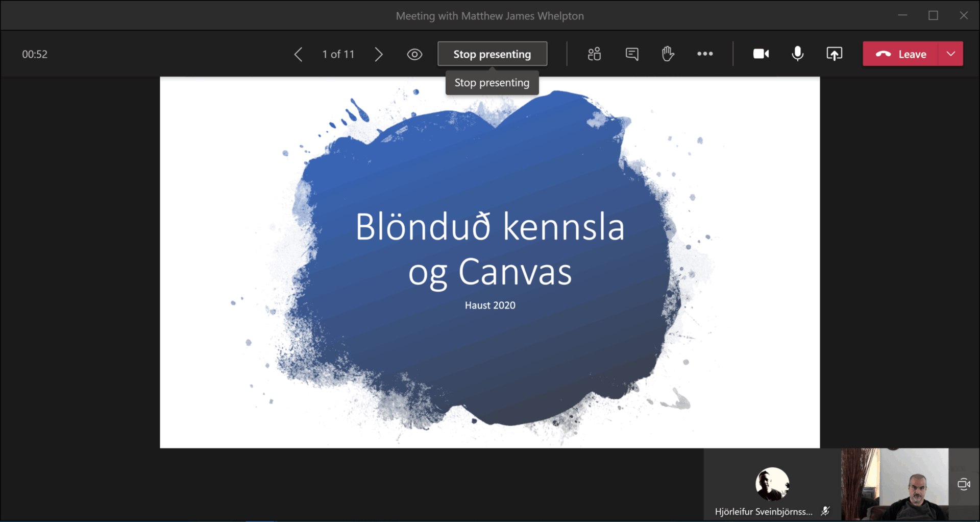This screenshot has height=522, width=980.
Task: Minimize the meeting window
Action: pos(902,15)
